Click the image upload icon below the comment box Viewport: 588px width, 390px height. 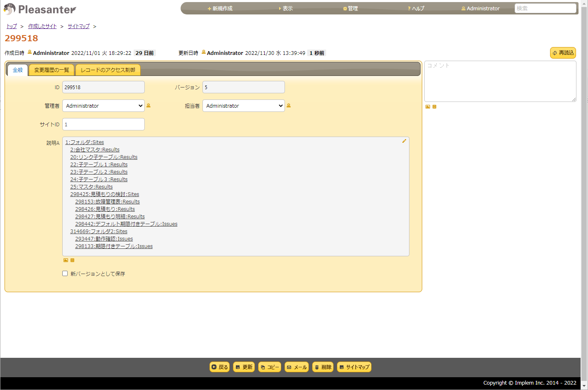click(x=428, y=106)
